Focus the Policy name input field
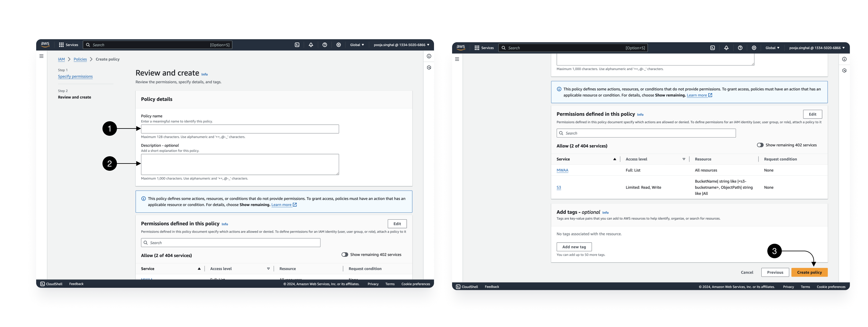The image size is (868, 327). (x=240, y=129)
